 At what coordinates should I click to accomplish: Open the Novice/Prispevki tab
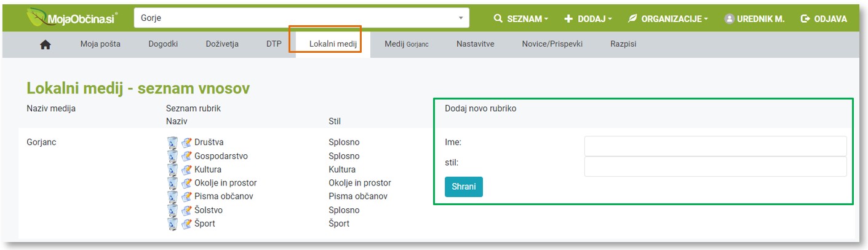tap(552, 44)
